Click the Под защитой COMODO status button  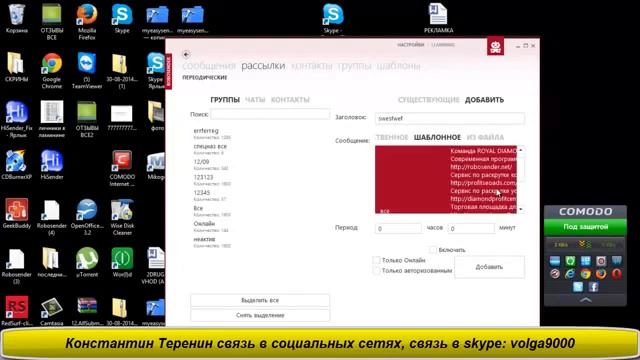(585, 227)
